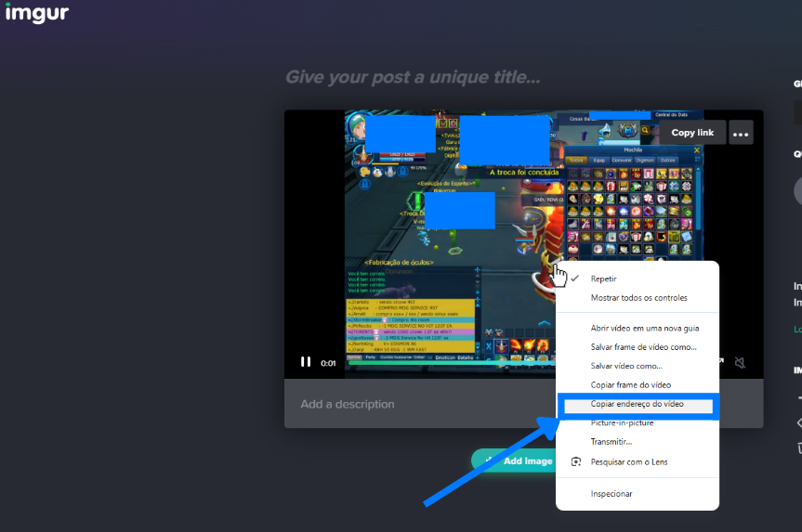This screenshot has height=532, width=802.
Task: Pause the video playback
Action: [306, 362]
